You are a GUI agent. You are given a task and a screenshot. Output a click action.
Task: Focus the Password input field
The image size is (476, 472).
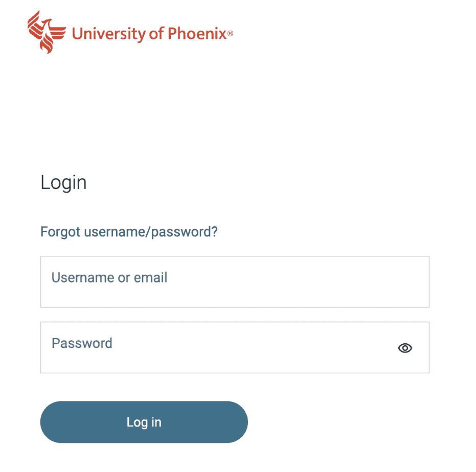point(235,348)
